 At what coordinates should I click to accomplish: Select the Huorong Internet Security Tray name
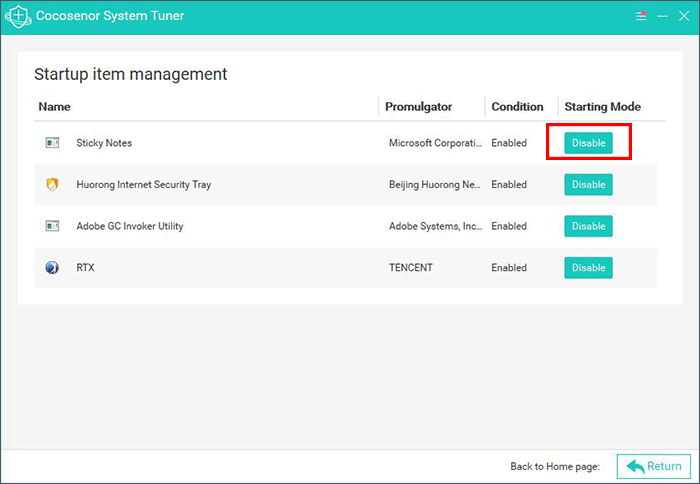coord(144,184)
